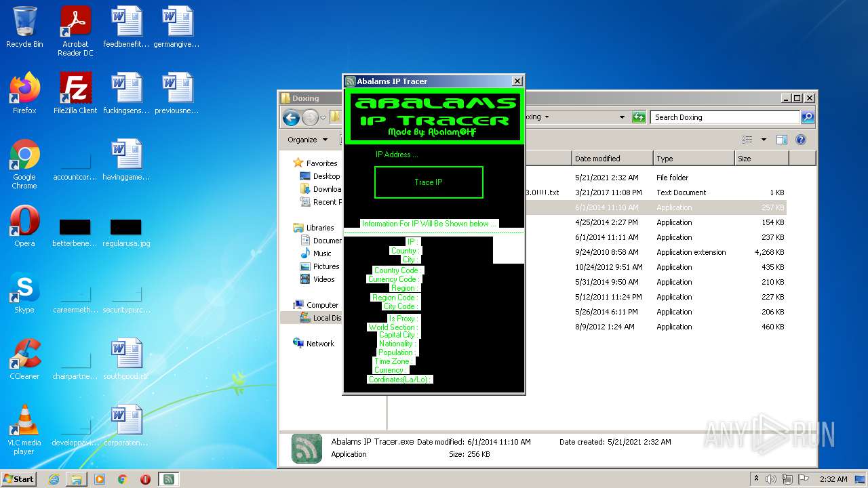868x488 pixels.
Task: Open the views options dropdown arrow
Action: click(x=764, y=140)
